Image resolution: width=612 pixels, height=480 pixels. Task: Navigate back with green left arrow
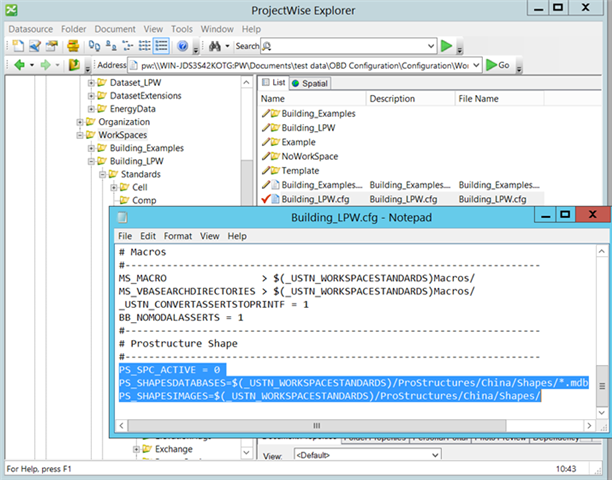click(19, 65)
